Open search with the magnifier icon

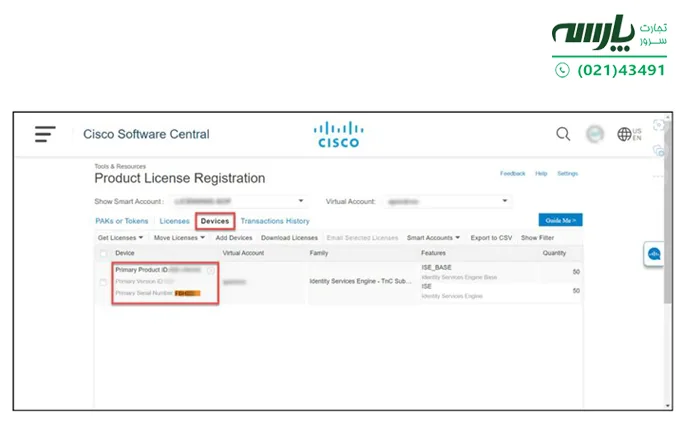[563, 134]
